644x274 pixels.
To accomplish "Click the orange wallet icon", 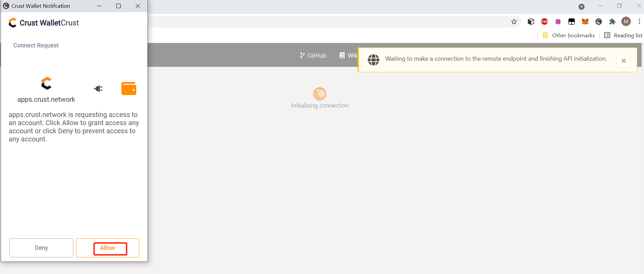I will [x=129, y=89].
